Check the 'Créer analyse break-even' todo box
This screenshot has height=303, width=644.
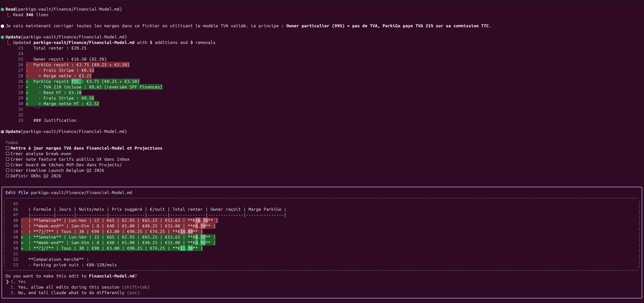(x=8, y=154)
